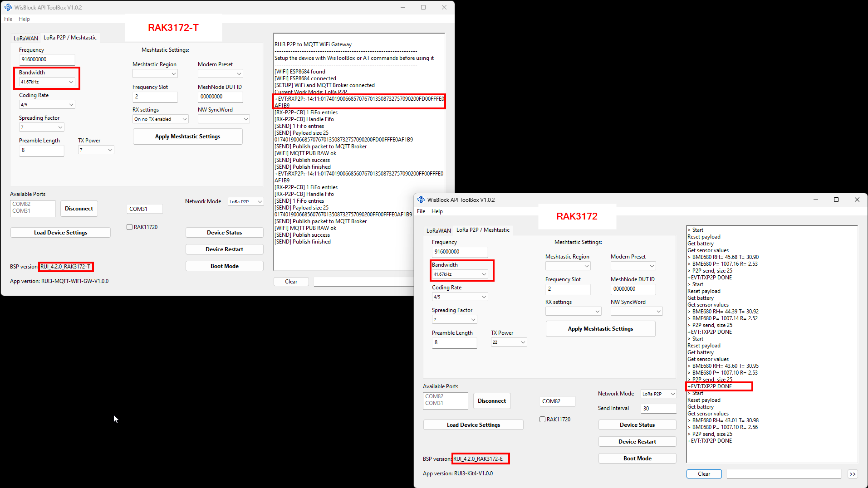Switch to LoRaWAN tab in RAK3172 window
The width and height of the screenshot is (868, 488).
pos(438,230)
